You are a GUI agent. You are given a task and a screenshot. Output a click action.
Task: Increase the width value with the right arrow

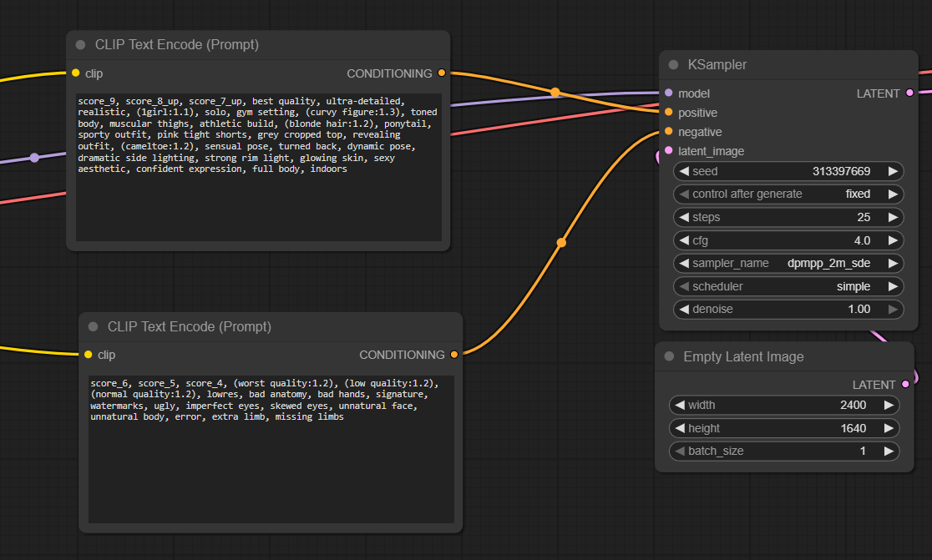[889, 406]
